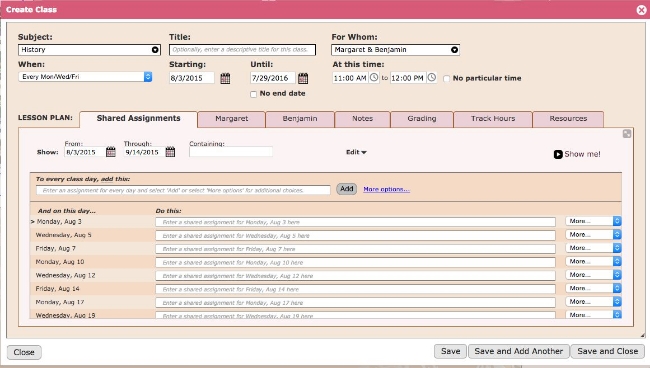
Task: Click assignment field for Friday, Aug 14
Action: 356,289
